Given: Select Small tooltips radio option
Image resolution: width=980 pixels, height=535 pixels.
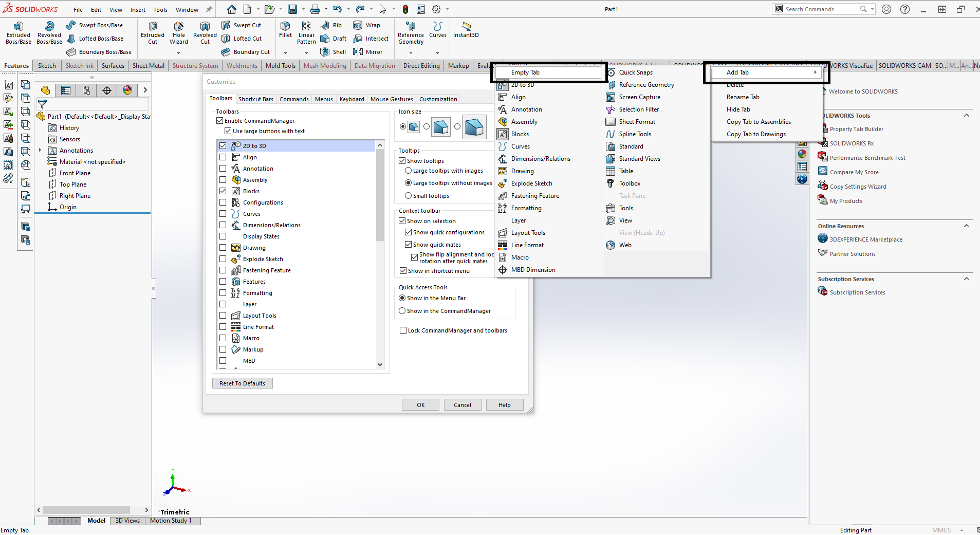Looking at the screenshot, I should [x=409, y=196].
